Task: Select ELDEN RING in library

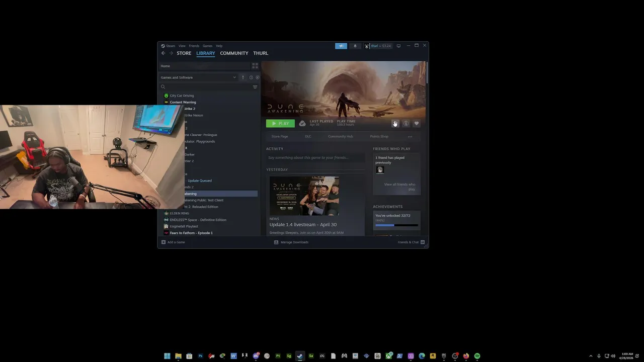Action: pyautogui.click(x=179, y=213)
